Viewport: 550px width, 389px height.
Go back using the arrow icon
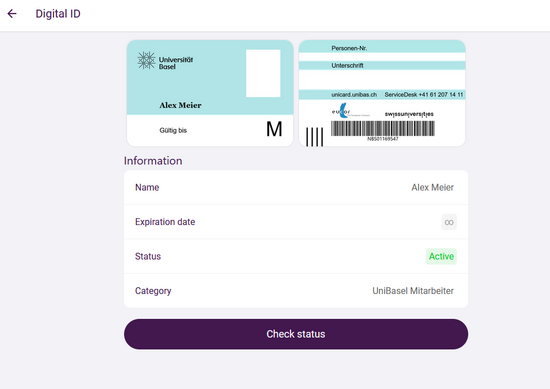[x=12, y=14]
